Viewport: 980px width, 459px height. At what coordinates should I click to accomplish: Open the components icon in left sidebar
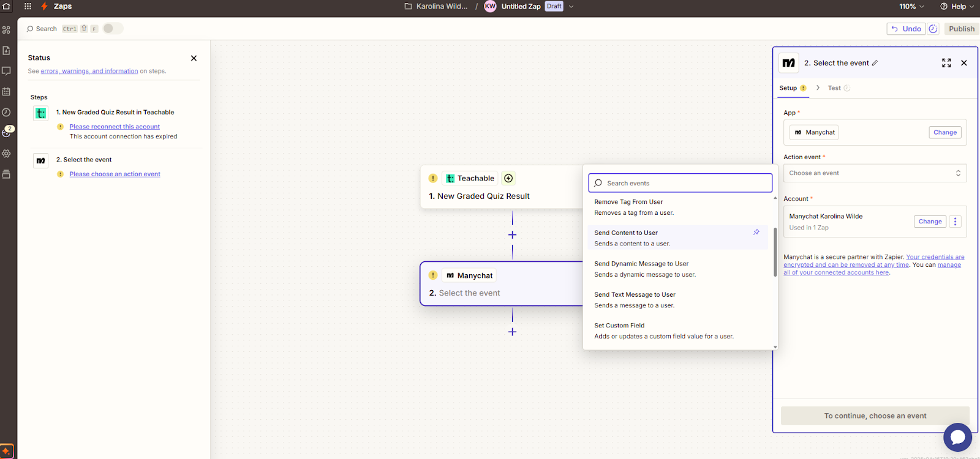pyautogui.click(x=6, y=29)
